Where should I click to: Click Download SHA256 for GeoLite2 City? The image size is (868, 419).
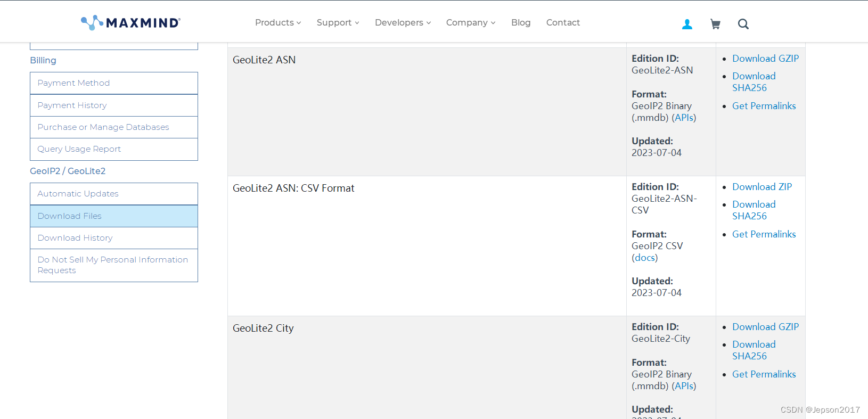point(754,350)
